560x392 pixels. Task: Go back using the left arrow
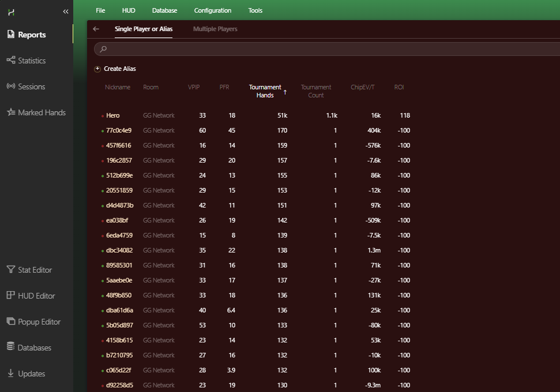coord(96,29)
